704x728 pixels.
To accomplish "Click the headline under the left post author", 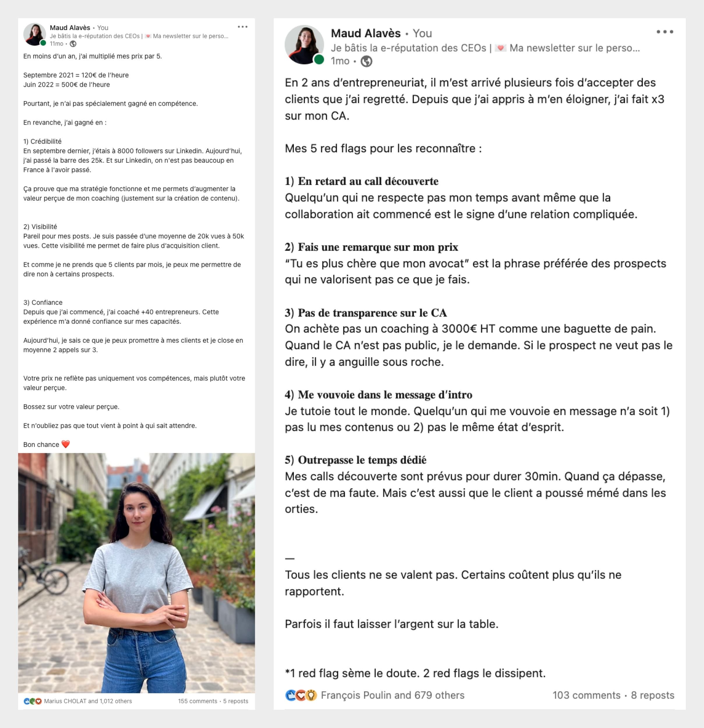I will click(139, 36).
